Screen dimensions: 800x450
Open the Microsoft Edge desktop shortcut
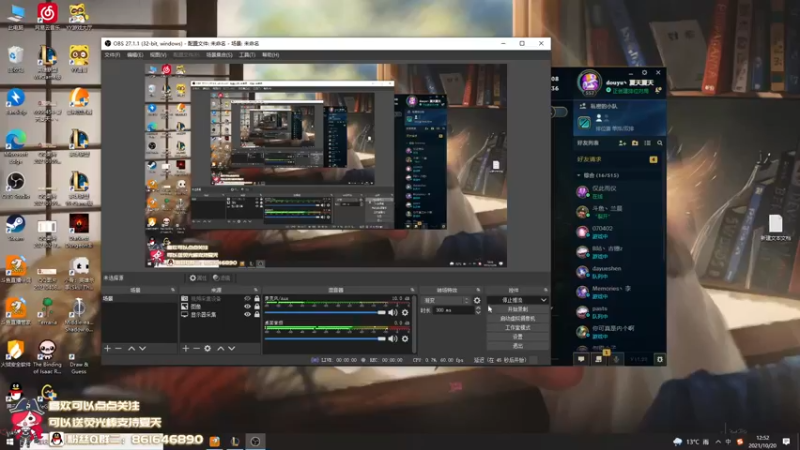pos(16,146)
